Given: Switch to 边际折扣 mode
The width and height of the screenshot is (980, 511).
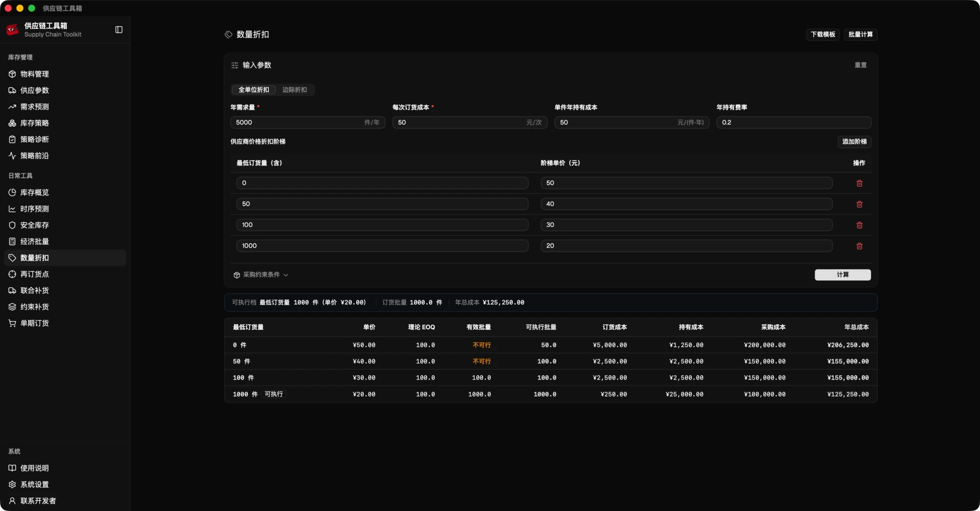Looking at the screenshot, I should click(295, 90).
